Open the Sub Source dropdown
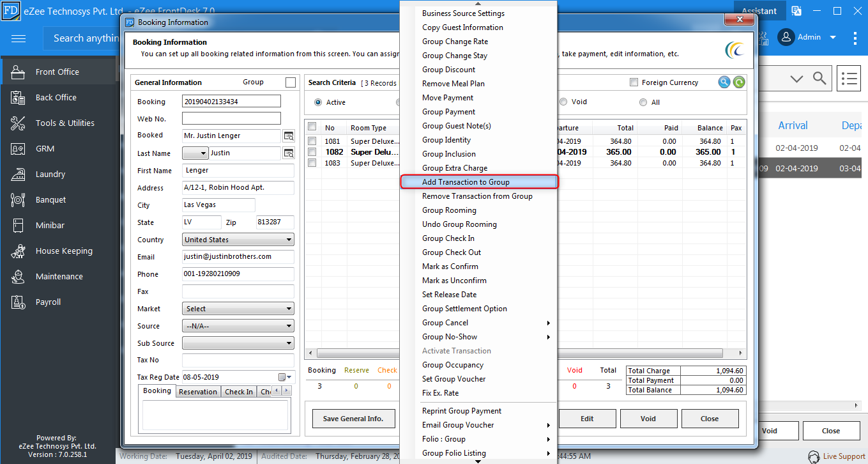868x464 pixels. click(238, 343)
